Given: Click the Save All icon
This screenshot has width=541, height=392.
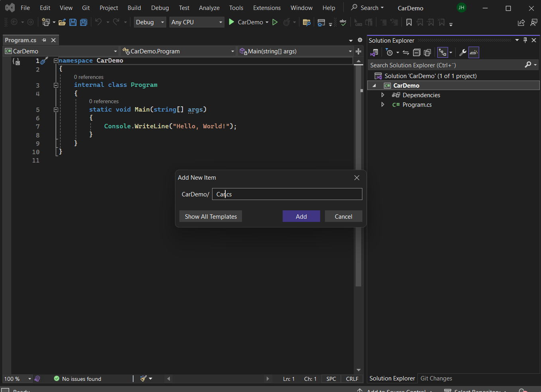Looking at the screenshot, I should pos(84,22).
